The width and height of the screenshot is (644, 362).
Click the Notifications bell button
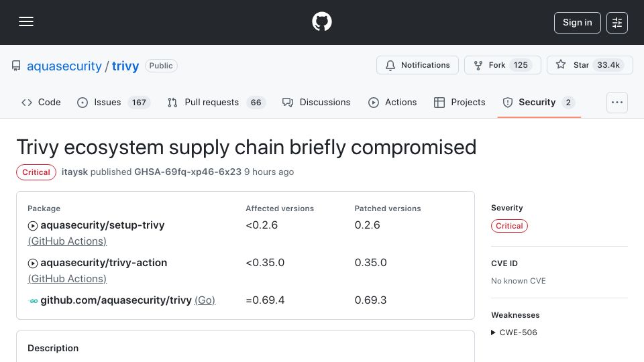tap(417, 65)
